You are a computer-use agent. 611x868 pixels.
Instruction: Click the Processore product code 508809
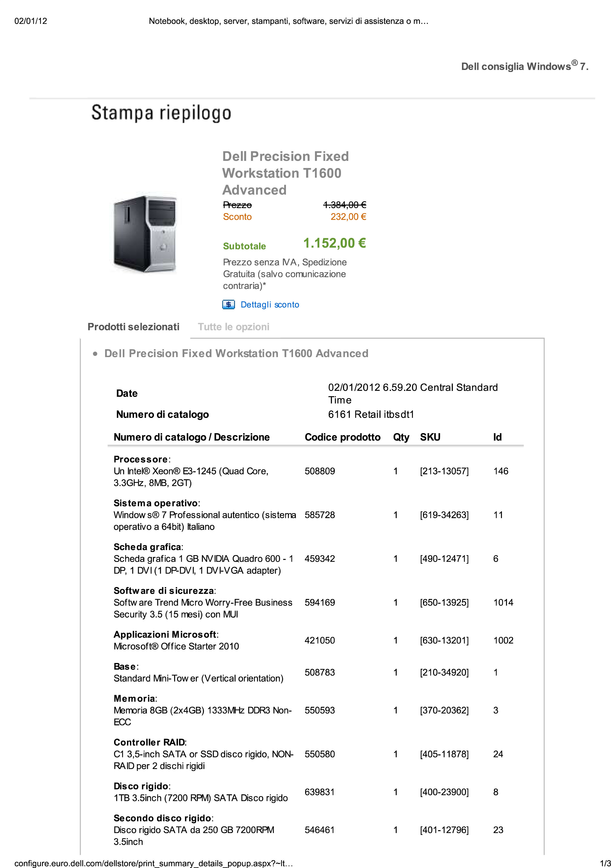coord(320,471)
